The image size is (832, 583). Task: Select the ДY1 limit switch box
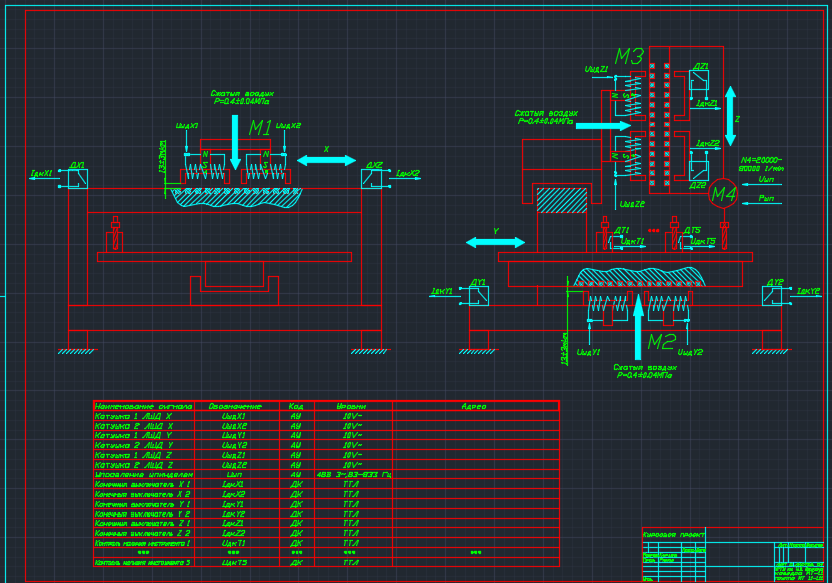(479, 295)
